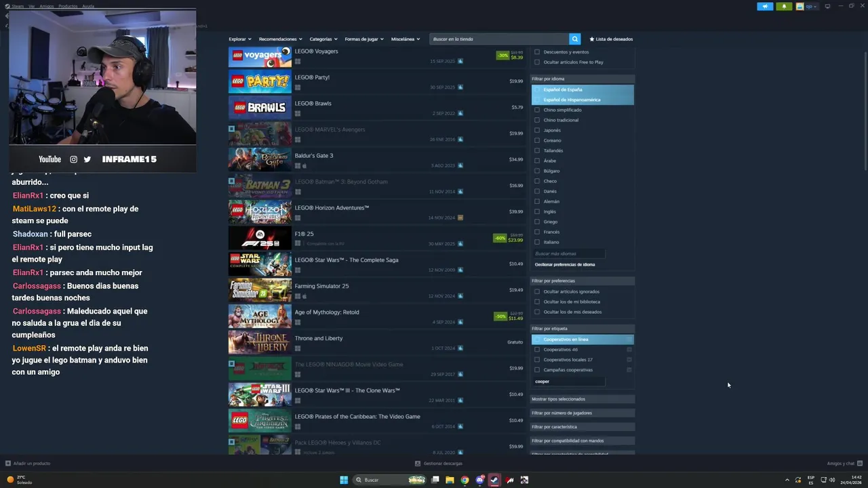This screenshot has height=488, width=868.
Task: Click exclude-tag icon beside Campañas cooperativas
Action: click(x=629, y=370)
